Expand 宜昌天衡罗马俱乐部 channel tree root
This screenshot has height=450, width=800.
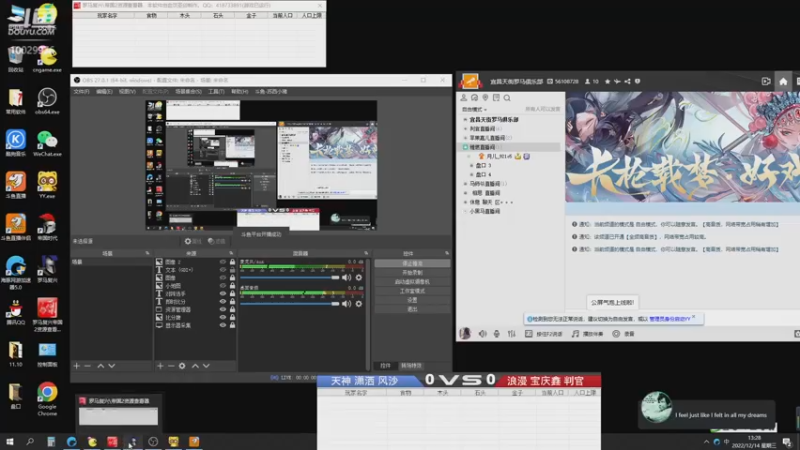pos(465,119)
